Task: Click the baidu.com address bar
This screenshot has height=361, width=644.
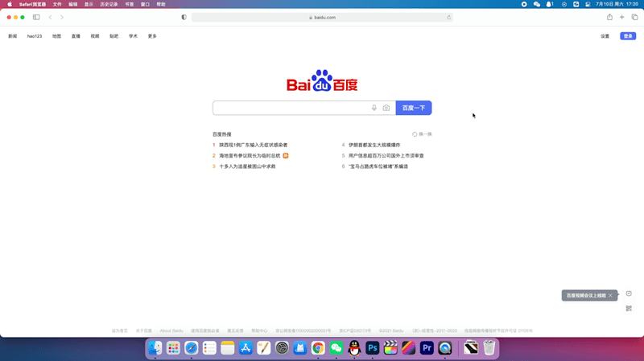Action: coord(323,17)
